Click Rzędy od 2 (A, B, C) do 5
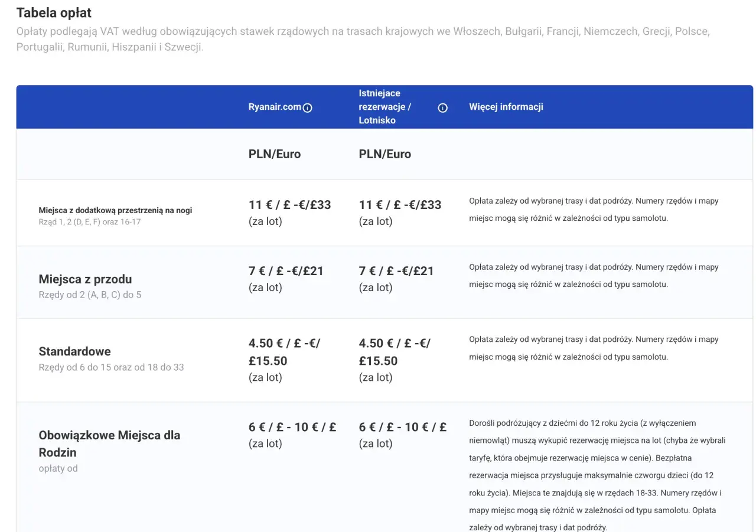Viewport: 756px width, 532px height. (x=90, y=295)
